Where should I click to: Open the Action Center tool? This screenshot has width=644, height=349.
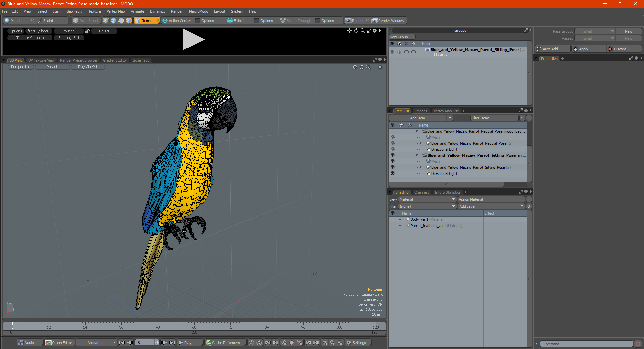point(177,21)
